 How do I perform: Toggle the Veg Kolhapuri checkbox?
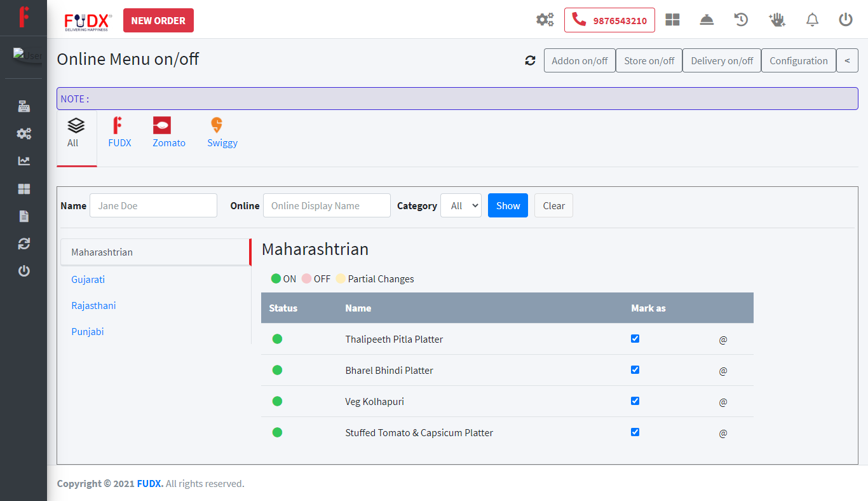pyautogui.click(x=635, y=401)
